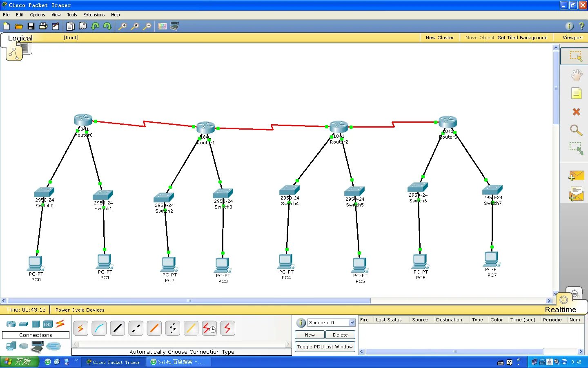Print the topology using the printer icon
Image resolution: width=588 pixels, height=368 pixels.
click(43, 26)
